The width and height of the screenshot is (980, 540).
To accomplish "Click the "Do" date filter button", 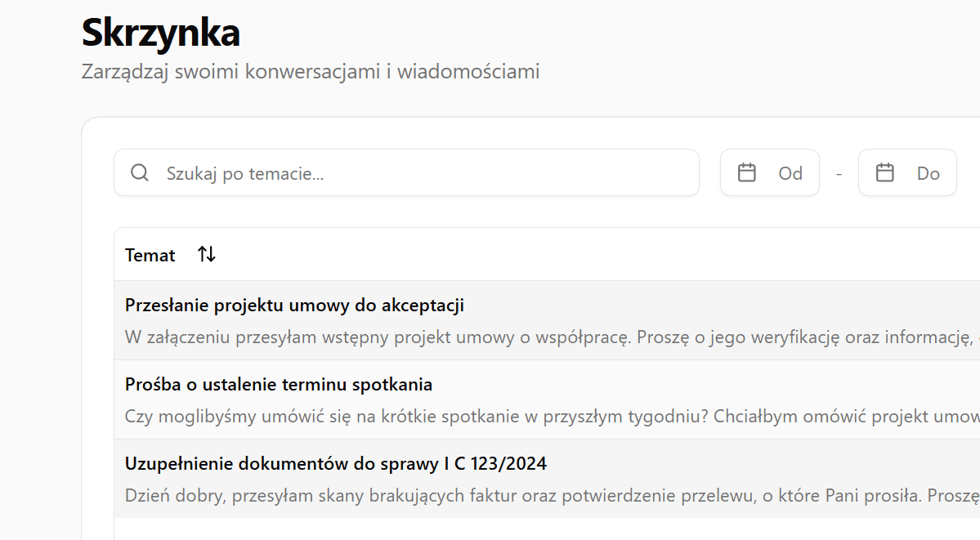I will click(907, 172).
